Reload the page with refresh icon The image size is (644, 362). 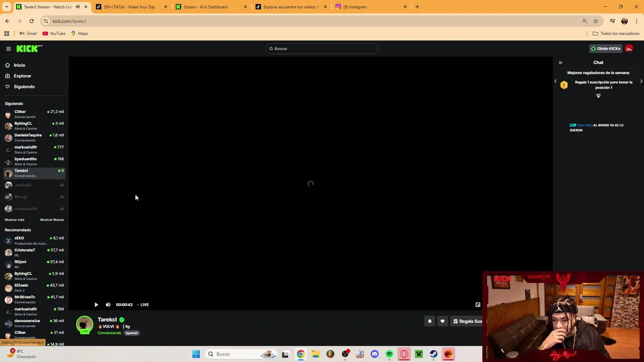[31, 21]
